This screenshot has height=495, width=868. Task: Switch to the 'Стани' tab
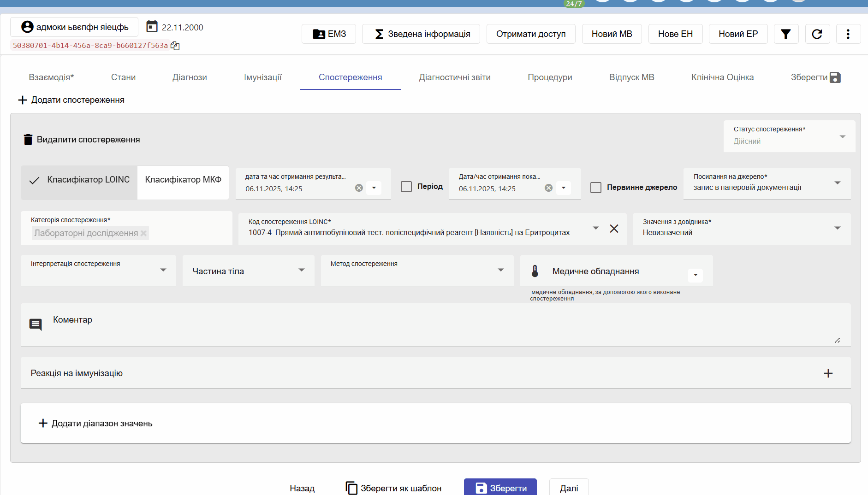click(x=123, y=77)
